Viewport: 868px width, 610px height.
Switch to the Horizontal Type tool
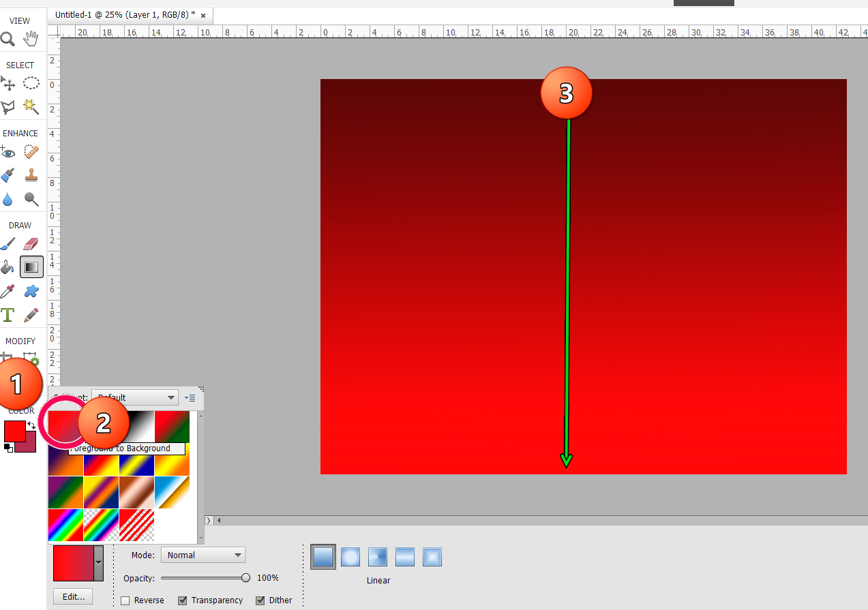coord(8,315)
